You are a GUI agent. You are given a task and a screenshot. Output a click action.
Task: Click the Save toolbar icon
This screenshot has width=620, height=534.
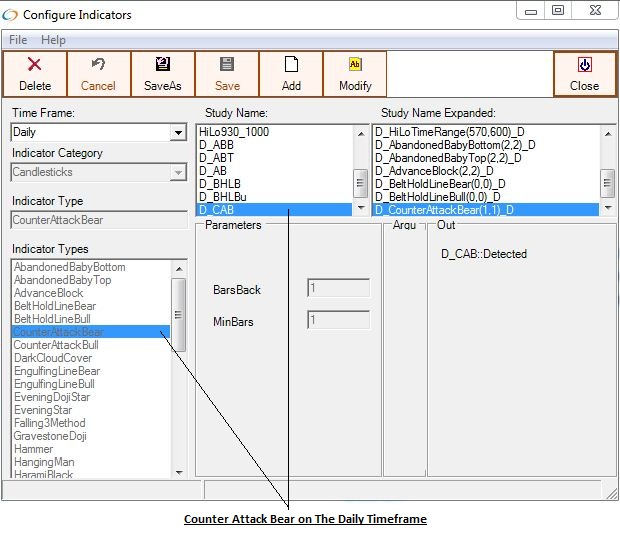[x=227, y=65]
